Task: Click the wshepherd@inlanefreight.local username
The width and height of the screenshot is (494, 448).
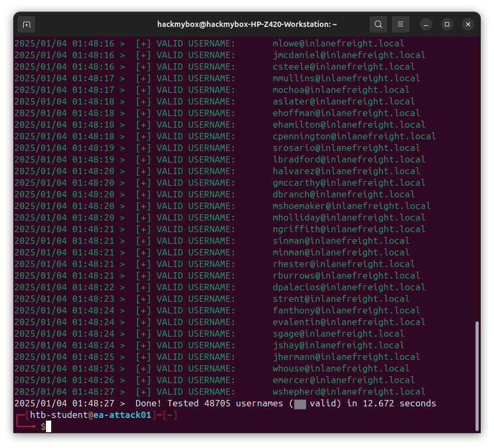Action: coord(349,392)
